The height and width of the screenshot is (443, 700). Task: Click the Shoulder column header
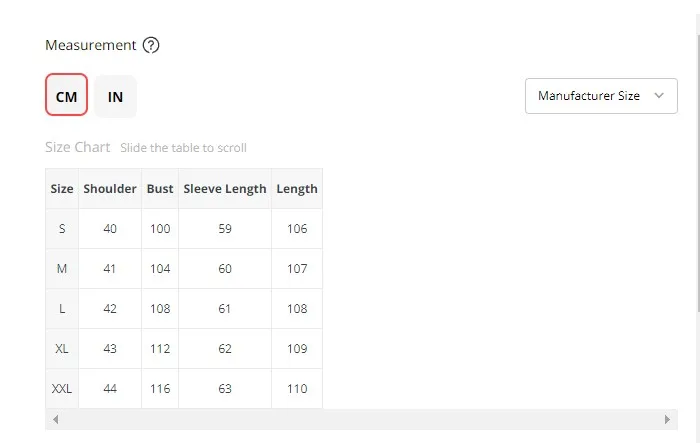coord(110,189)
